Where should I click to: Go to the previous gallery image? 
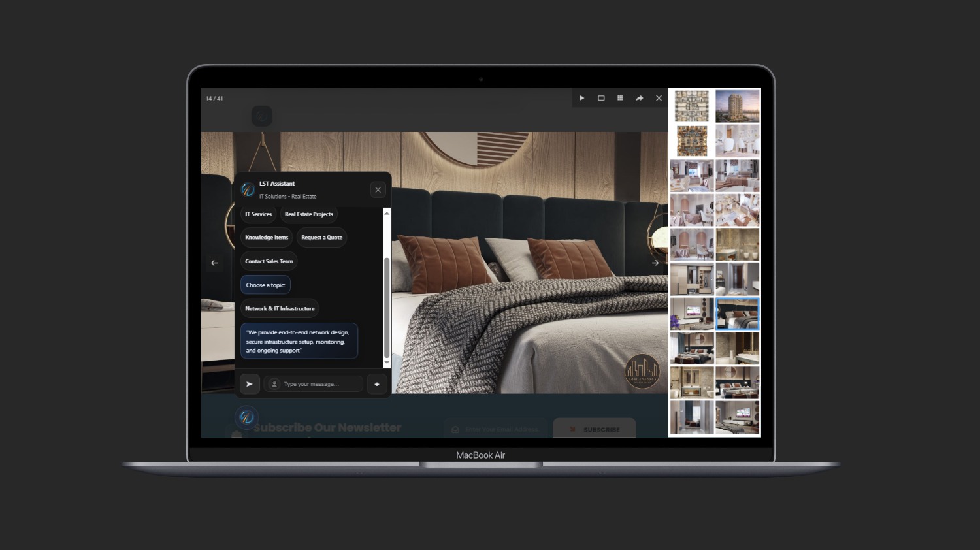[x=214, y=263]
